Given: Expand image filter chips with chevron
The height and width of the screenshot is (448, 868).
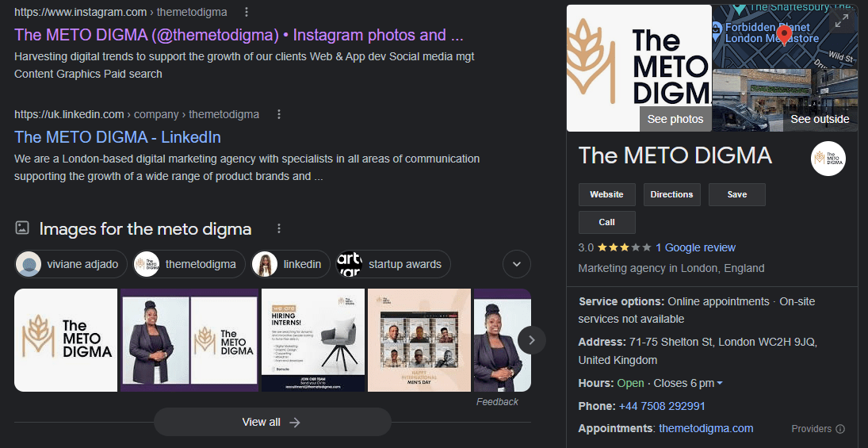Looking at the screenshot, I should [517, 264].
